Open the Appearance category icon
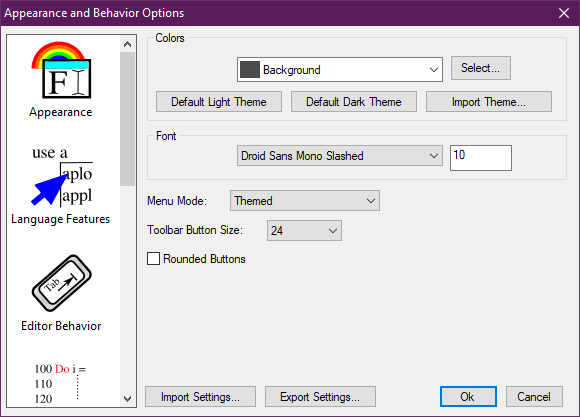The height and width of the screenshot is (417, 580). [61, 70]
